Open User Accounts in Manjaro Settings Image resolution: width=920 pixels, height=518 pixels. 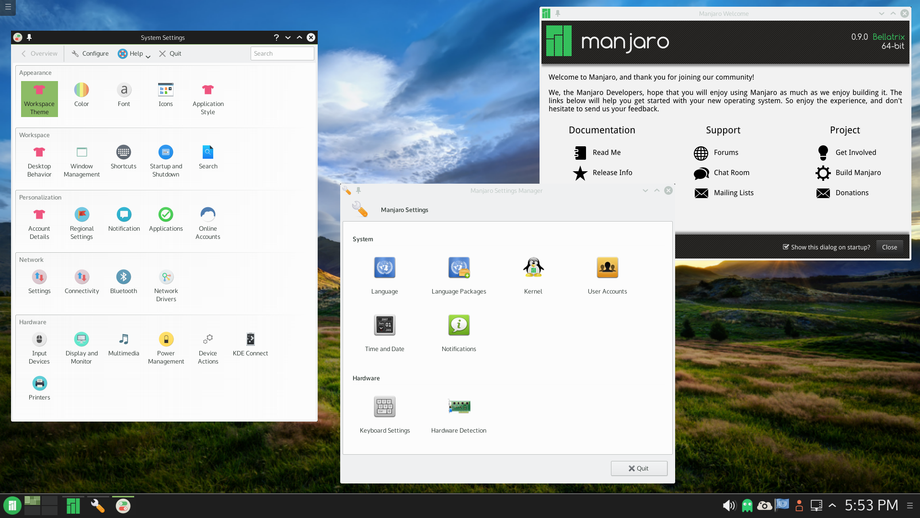(x=607, y=274)
